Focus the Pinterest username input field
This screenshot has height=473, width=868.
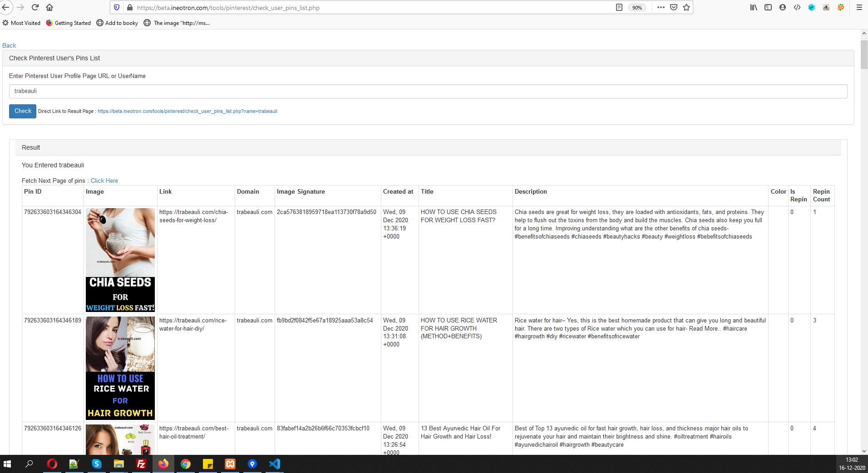point(428,91)
